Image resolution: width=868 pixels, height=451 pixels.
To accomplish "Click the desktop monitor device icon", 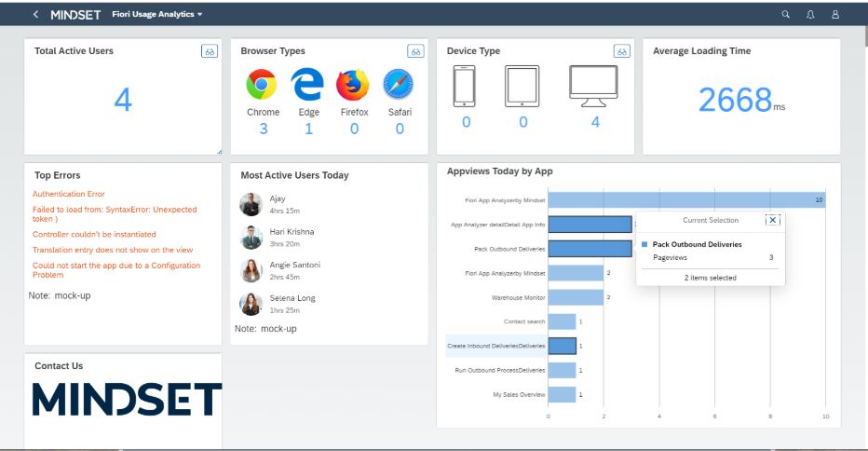I will pos(593,86).
